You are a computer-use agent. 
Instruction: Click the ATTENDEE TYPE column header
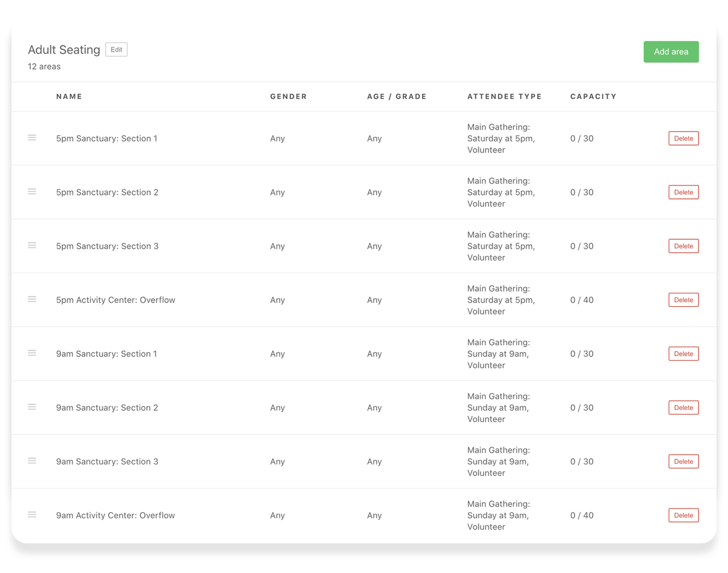pyautogui.click(x=504, y=96)
